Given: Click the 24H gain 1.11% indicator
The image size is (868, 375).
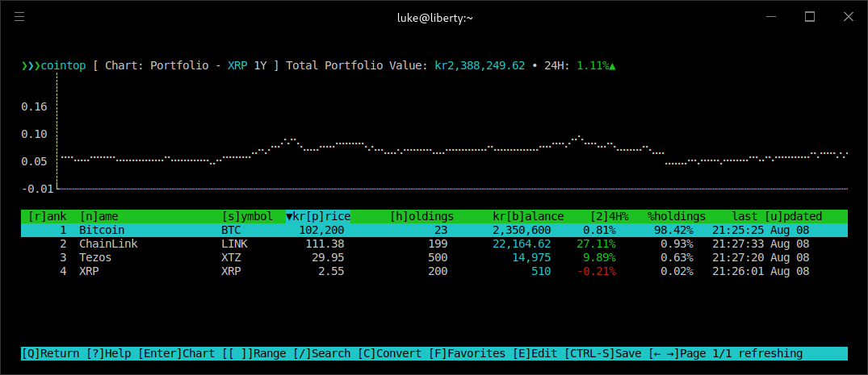Looking at the screenshot, I should pyautogui.click(x=596, y=66).
